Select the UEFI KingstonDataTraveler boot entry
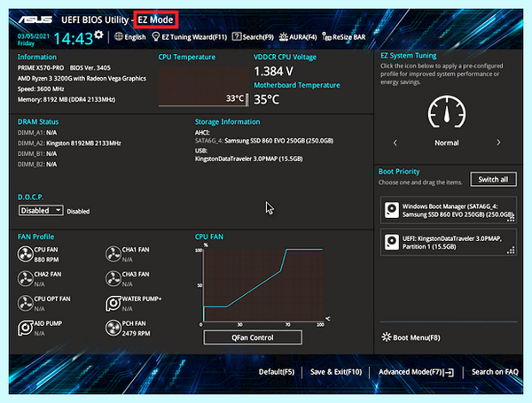This screenshot has height=403, width=532. (449, 242)
